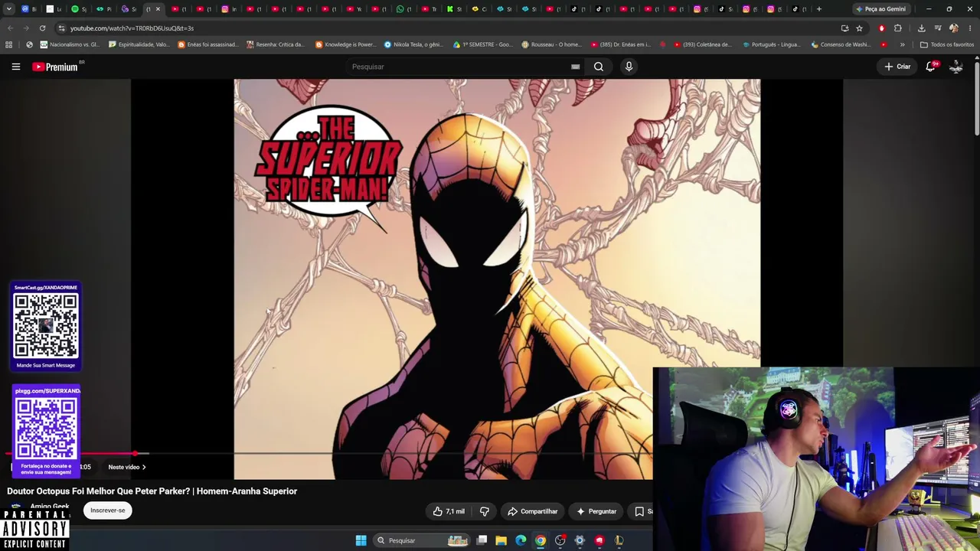Open File Explorer from the taskbar
The image size is (980, 551).
[x=501, y=540]
